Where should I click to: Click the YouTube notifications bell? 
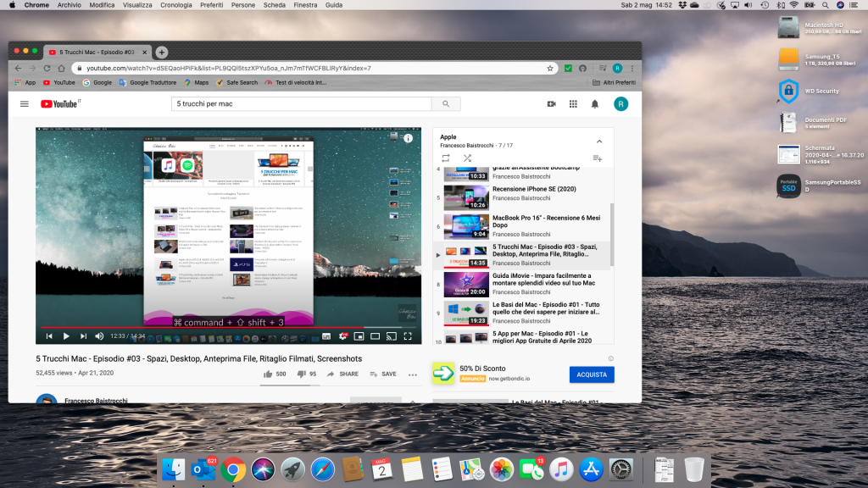click(595, 104)
